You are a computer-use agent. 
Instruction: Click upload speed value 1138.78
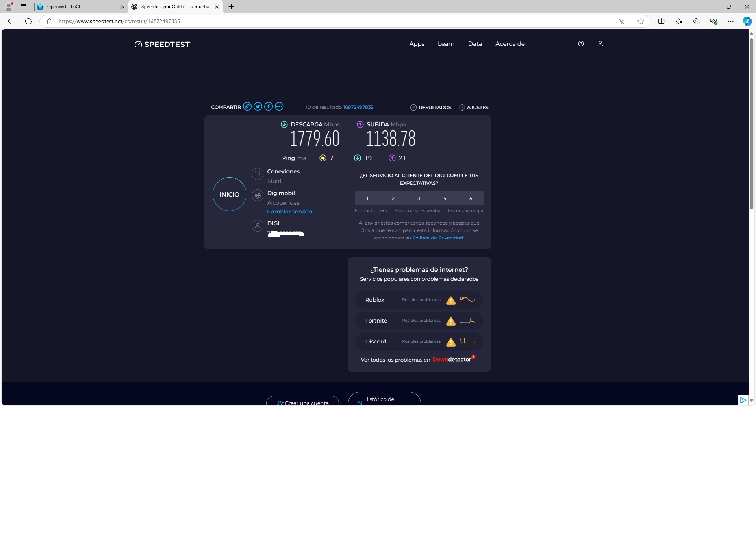[391, 138]
